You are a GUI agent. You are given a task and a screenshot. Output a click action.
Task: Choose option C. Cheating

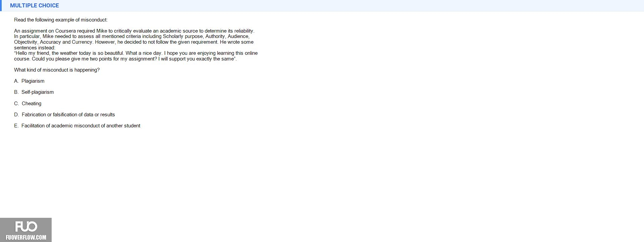click(x=28, y=104)
